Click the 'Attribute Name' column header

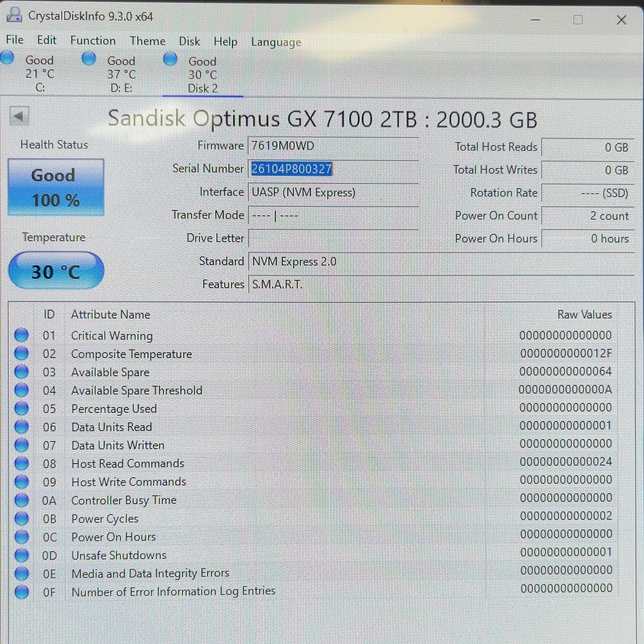click(x=111, y=315)
